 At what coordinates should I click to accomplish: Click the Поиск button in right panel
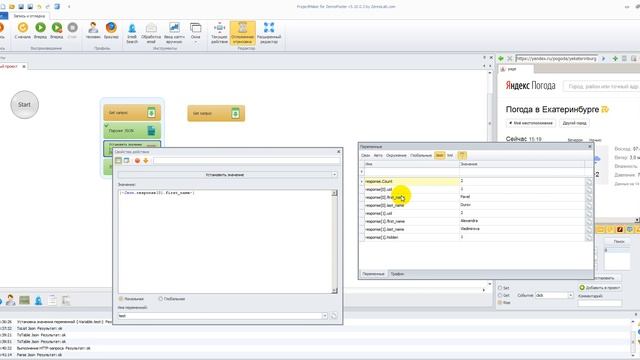(619, 241)
